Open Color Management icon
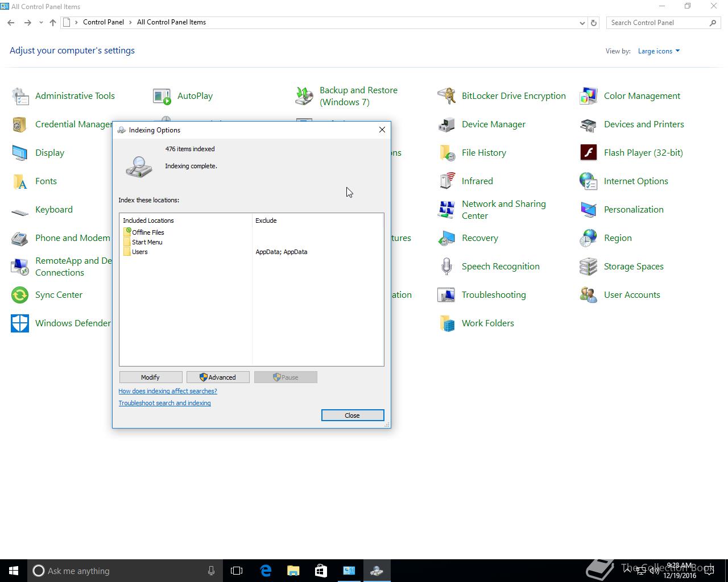 click(x=589, y=96)
